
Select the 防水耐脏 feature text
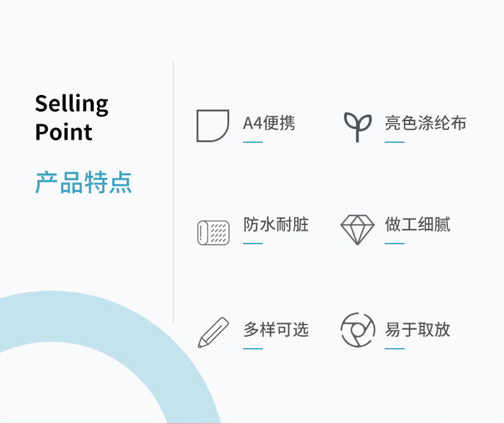pos(276,224)
